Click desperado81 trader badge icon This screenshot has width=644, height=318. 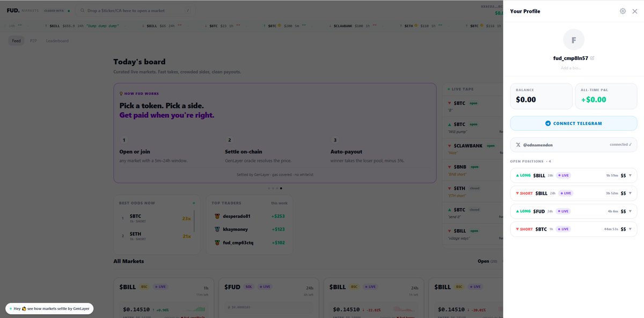(217, 216)
